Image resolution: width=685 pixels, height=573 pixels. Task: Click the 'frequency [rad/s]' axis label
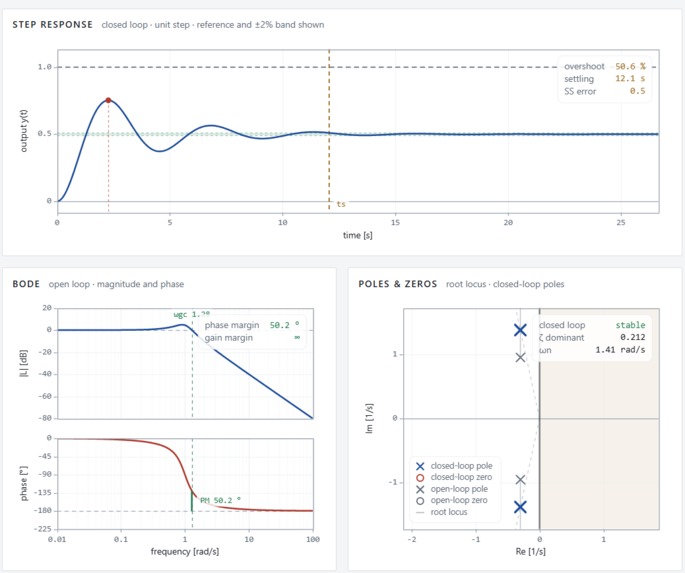[185, 552]
